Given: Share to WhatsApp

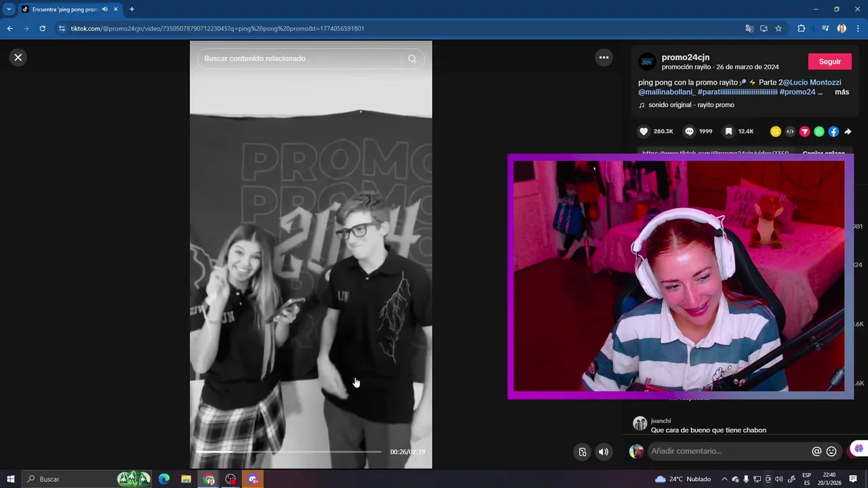Looking at the screenshot, I should [x=819, y=131].
